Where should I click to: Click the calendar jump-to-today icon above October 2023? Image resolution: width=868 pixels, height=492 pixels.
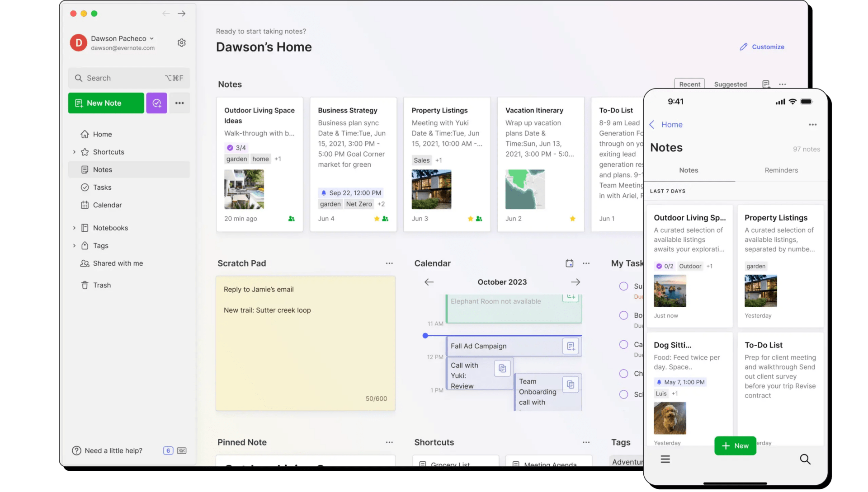click(569, 263)
